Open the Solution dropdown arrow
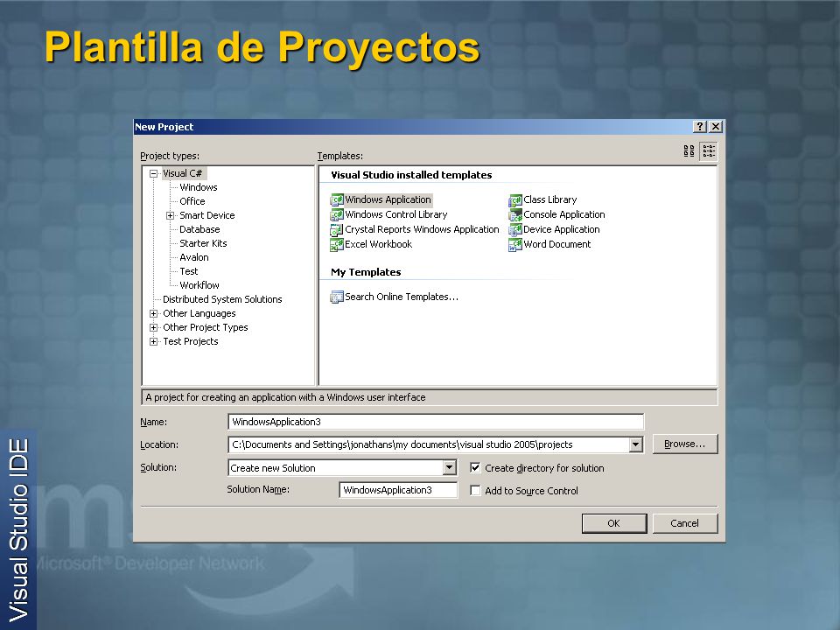Image resolution: width=840 pixels, height=630 pixels. point(450,467)
